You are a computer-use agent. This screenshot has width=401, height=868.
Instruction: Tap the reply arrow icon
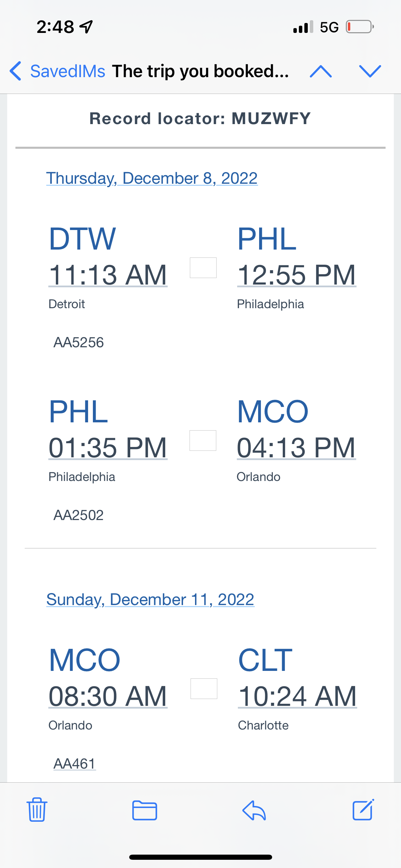(254, 810)
